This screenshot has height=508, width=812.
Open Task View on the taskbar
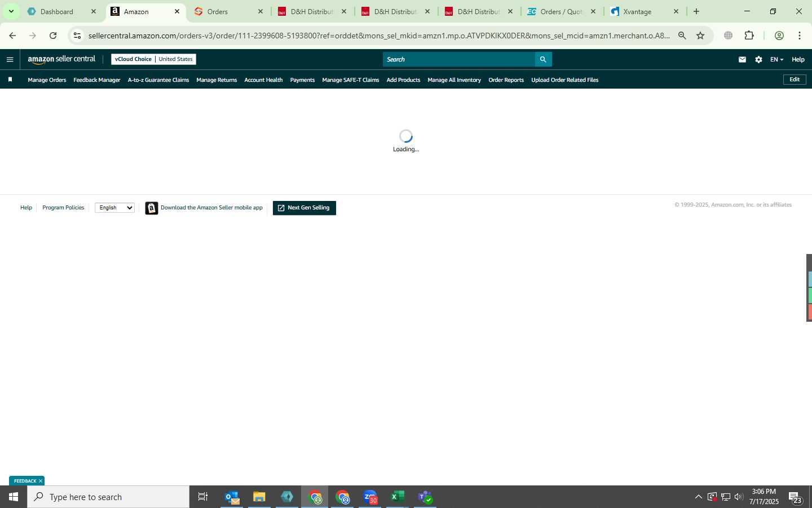[203, 497]
